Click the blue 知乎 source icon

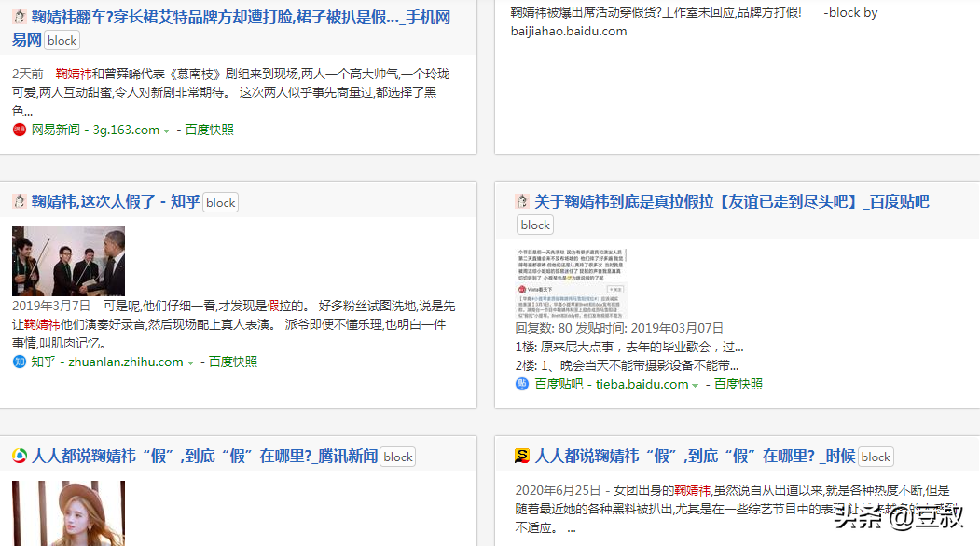(20, 362)
